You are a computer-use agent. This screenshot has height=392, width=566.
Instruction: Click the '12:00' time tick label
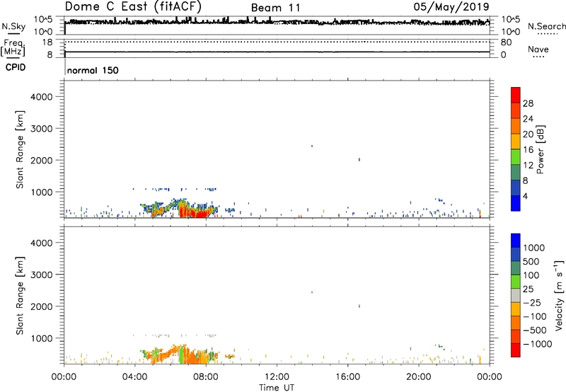[x=277, y=377]
